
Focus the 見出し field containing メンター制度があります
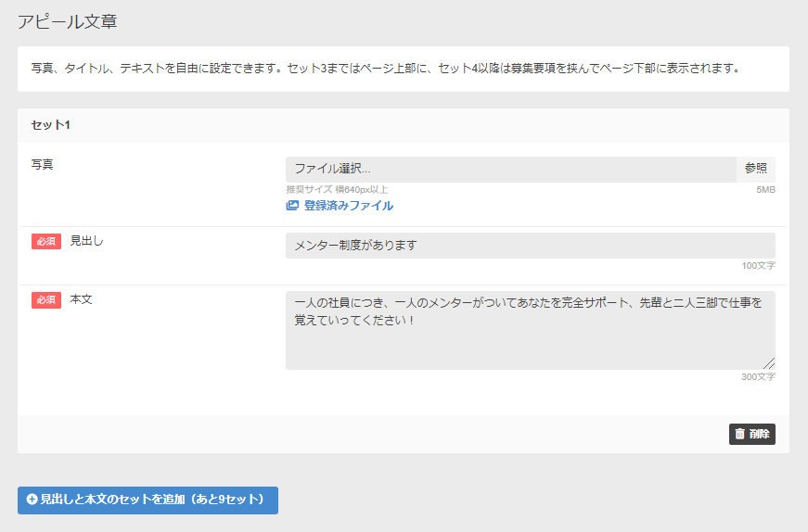(530, 246)
